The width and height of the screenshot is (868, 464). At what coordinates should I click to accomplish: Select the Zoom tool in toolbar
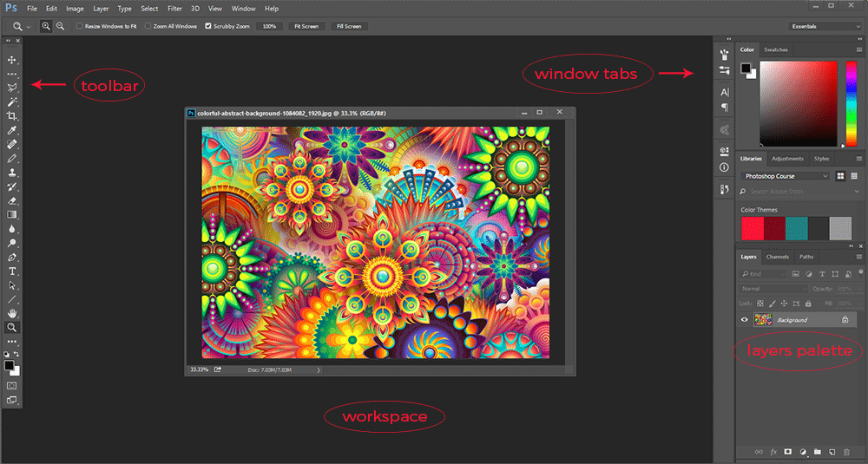tap(11, 327)
